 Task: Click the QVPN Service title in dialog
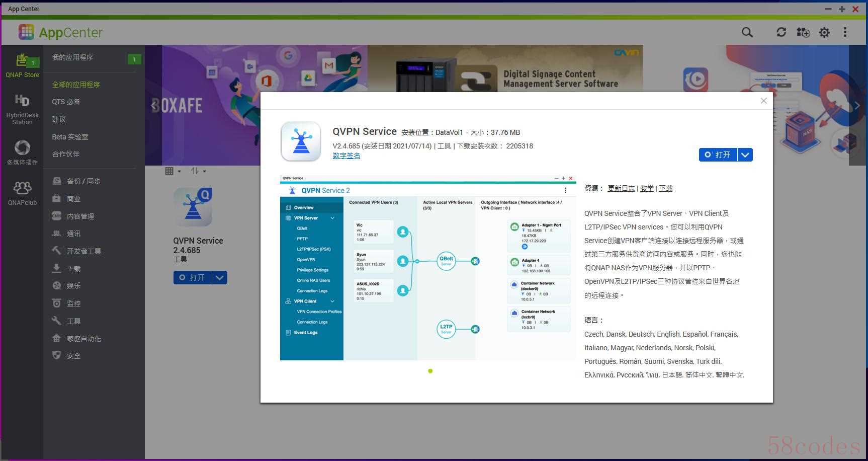[365, 131]
